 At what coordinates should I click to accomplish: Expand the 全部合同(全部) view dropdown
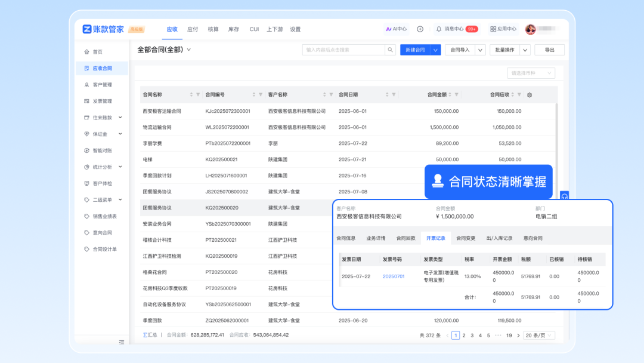[x=189, y=50]
